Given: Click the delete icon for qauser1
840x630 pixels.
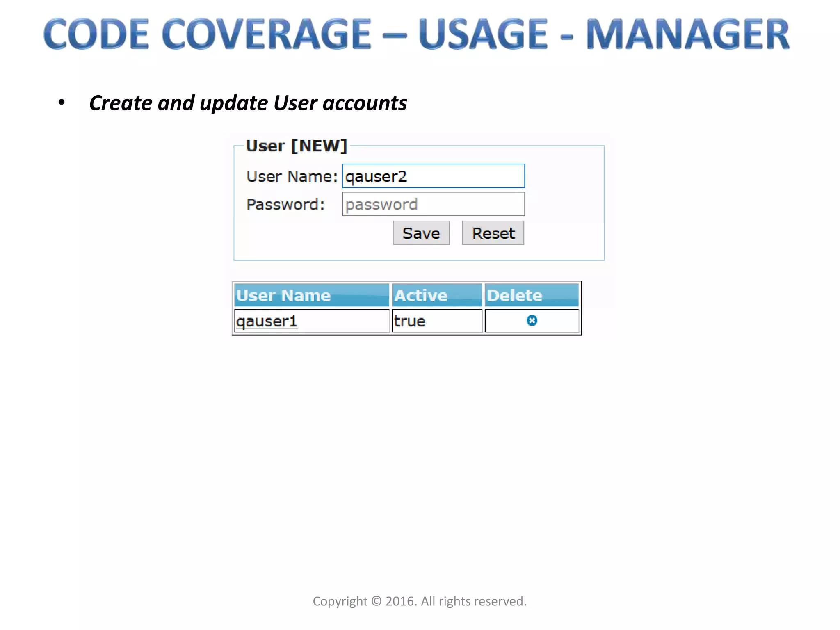Looking at the screenshot, I should (532, 320).
